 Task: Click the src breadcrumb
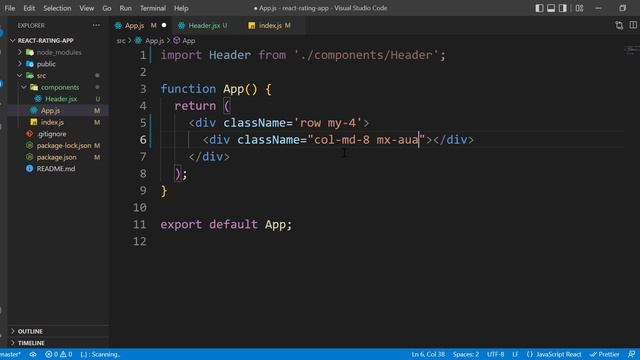(121, 40)
